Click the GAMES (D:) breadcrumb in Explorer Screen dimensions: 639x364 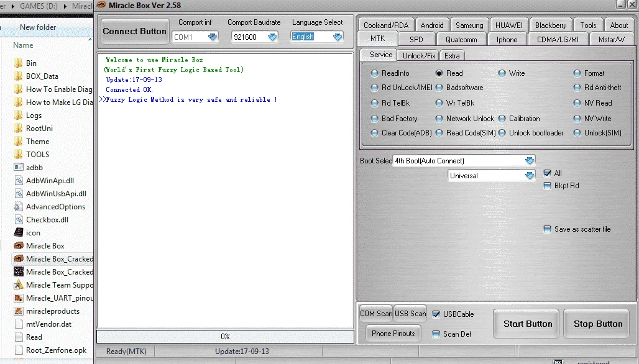39,6
